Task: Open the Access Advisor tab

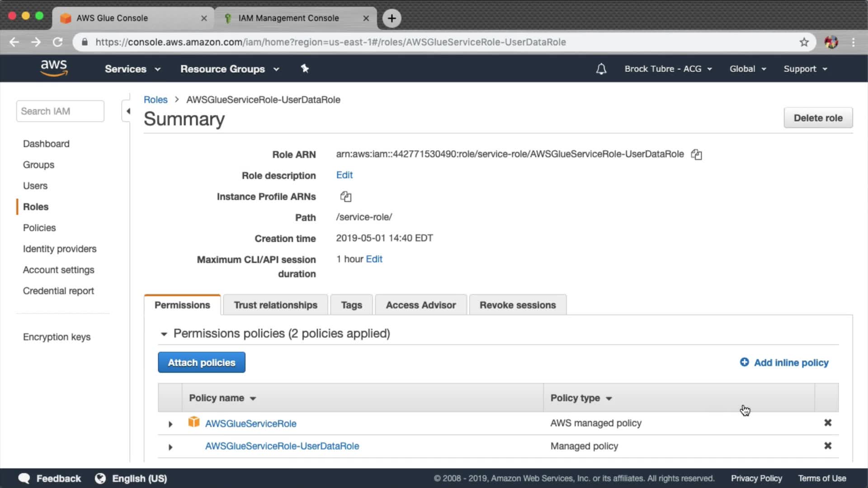Action: (420, 305)
